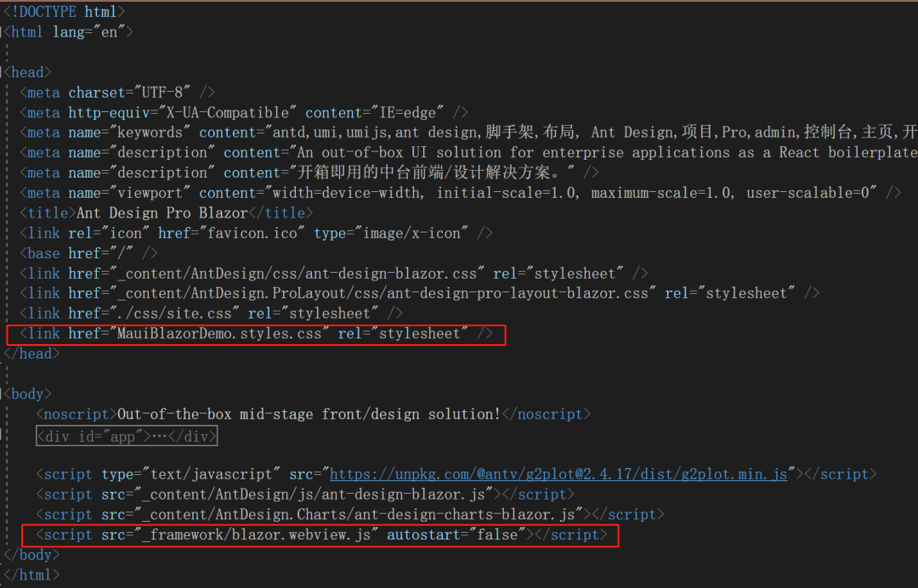
Task: Click the ant-design-pro-layout-blazor.css path
Action: 383,293
